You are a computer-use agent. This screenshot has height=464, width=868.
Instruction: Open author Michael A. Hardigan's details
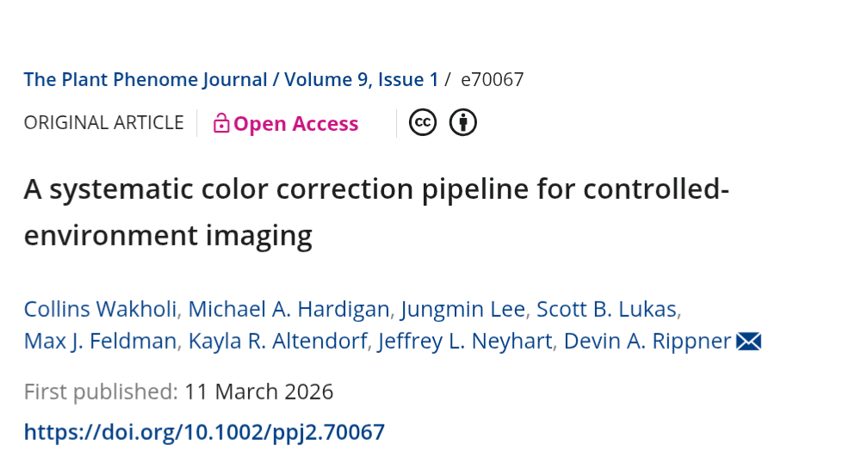289,309
